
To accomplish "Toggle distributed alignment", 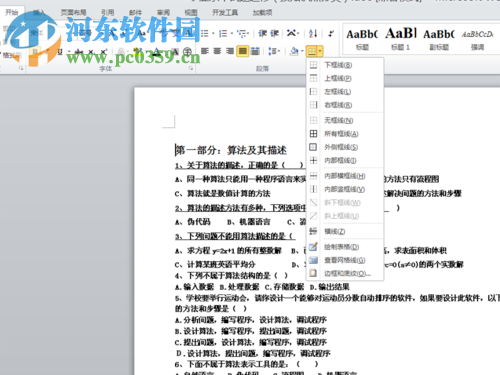I will [x=255, y=51].
